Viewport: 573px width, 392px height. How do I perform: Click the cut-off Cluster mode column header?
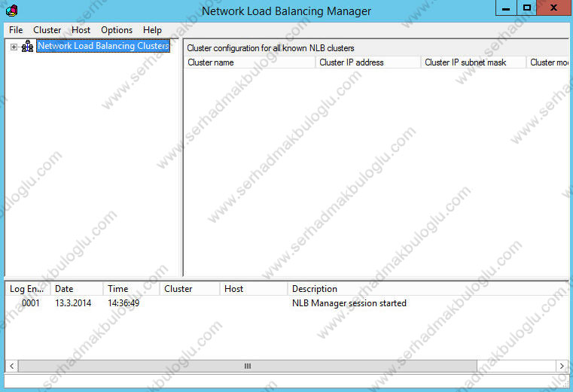pos(548,62)
